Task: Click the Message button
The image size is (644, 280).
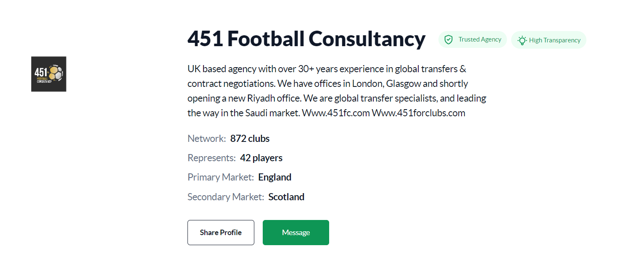Action: click(296, 233)
